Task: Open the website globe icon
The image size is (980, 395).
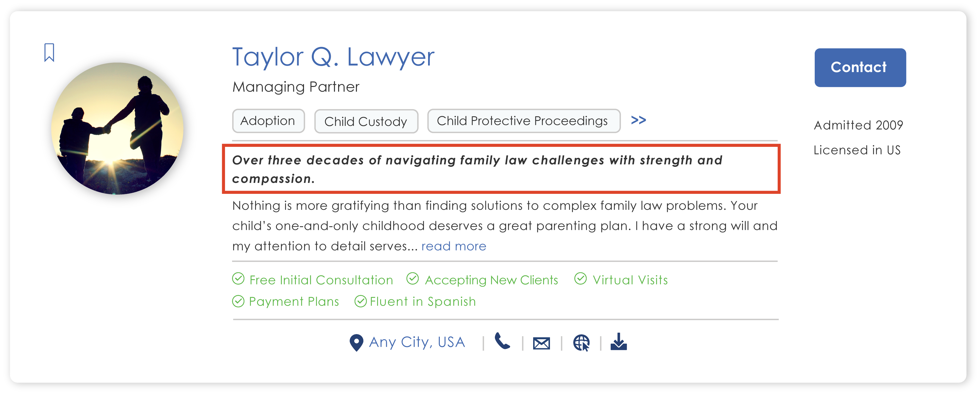Action: click(581, 343)
